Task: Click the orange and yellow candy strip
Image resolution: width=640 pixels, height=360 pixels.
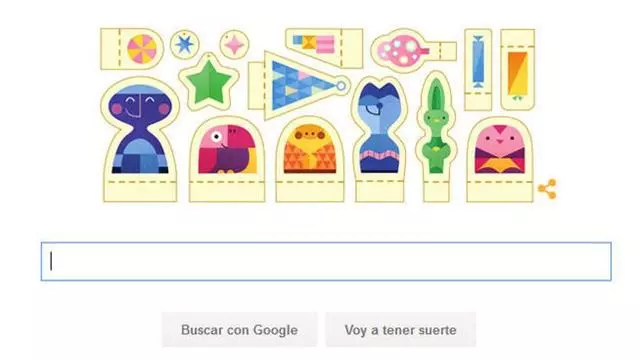Action: [518, 69]
